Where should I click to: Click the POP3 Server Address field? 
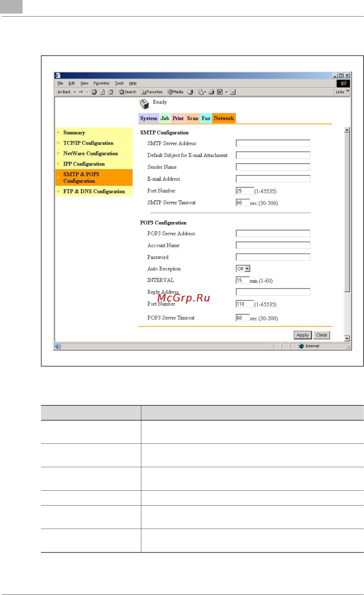click(273, 233)
